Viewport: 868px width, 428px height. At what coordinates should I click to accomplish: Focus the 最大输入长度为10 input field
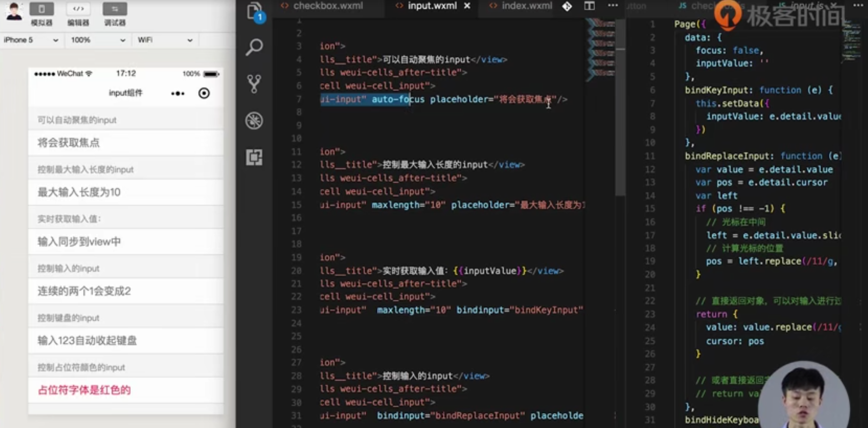(x=126, y=192)
